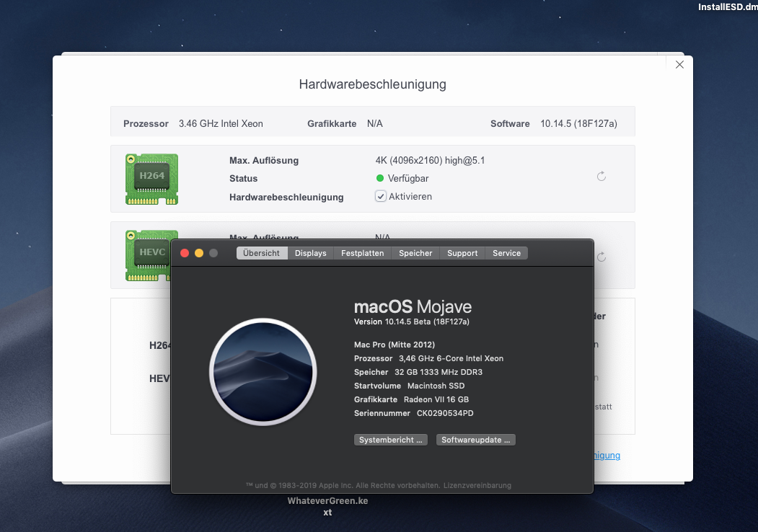Open the Support tab
The image size is (758, 532).
pos(462,253)
